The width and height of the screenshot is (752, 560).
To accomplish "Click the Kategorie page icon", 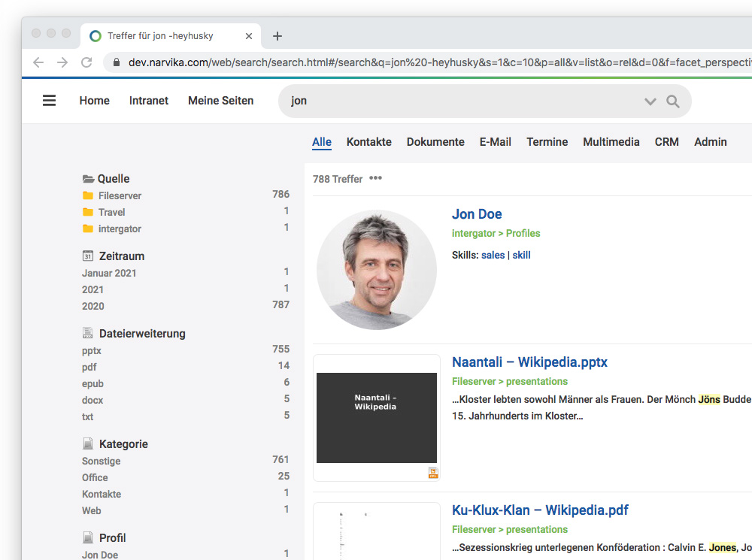I will point(88,443).
